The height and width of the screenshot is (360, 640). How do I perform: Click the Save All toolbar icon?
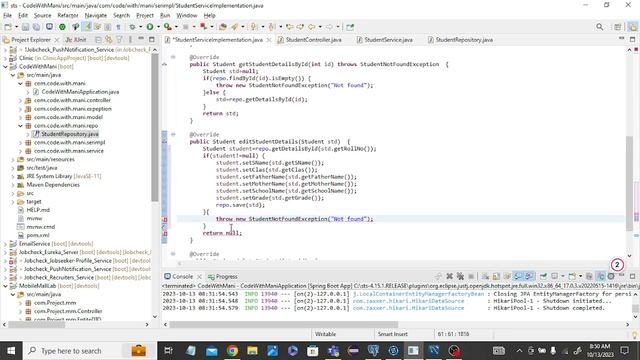pos(36,27)
